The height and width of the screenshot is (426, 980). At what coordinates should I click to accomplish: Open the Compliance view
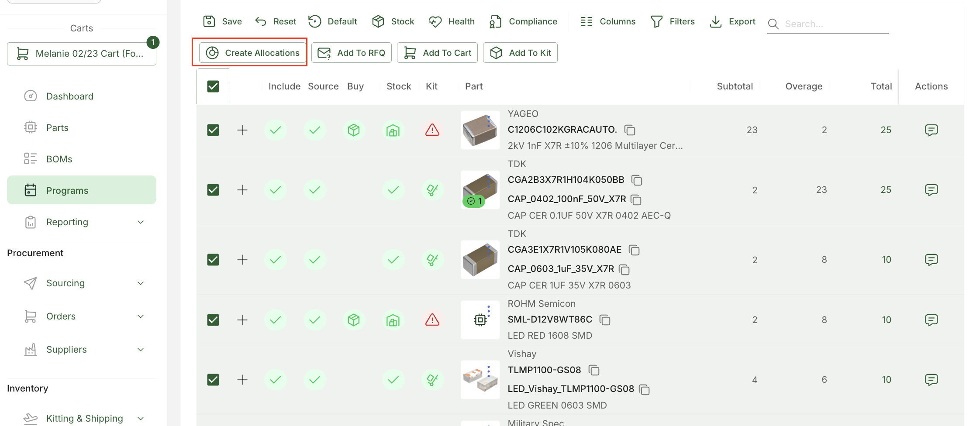click(523, 21)
